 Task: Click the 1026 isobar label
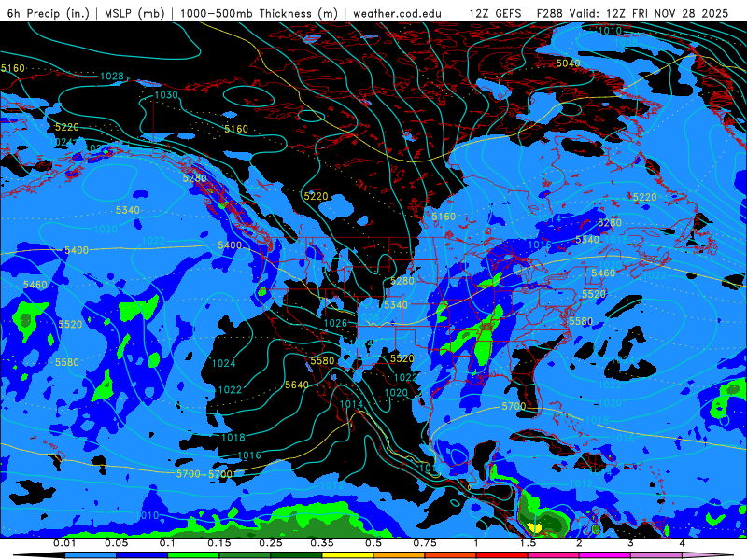click(336, 323)
